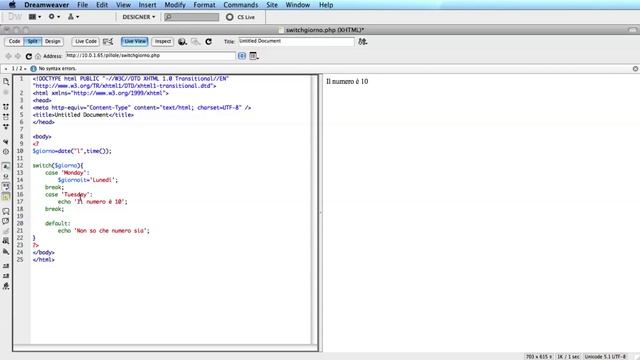Switch to Code view
The height and width of the screenshot is (360, 640).
[14, 41]
